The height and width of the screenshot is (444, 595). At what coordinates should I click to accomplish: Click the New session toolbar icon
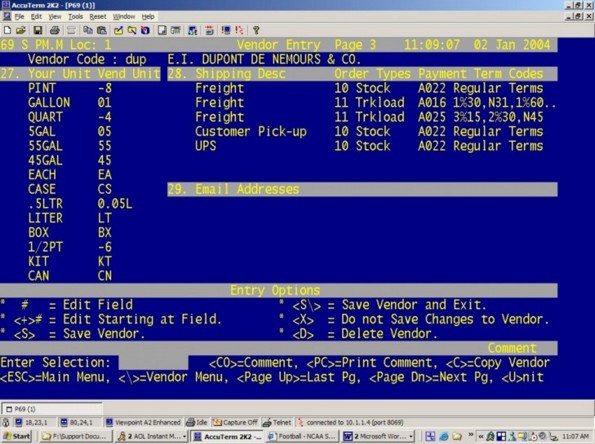coord(7,30)
